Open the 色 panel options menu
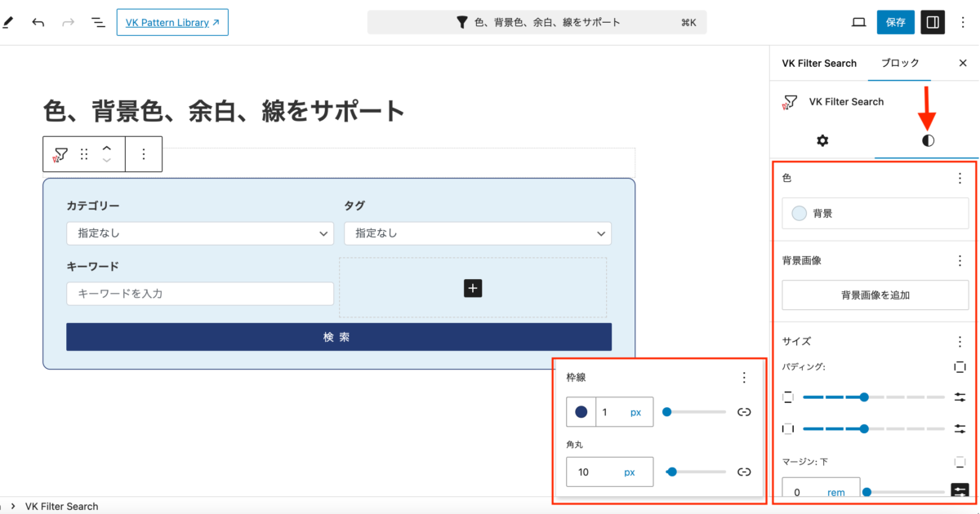980x514 pixels. 960,178
